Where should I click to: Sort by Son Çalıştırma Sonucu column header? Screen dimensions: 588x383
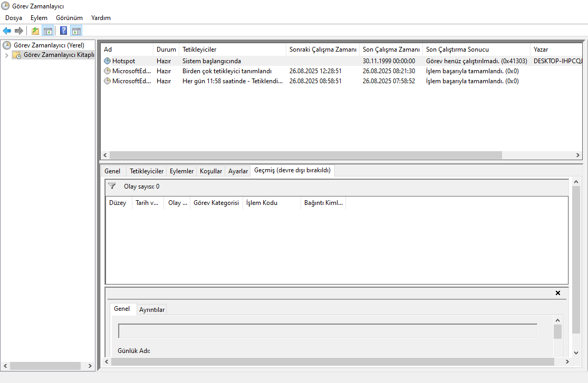[x=476, y=50]
